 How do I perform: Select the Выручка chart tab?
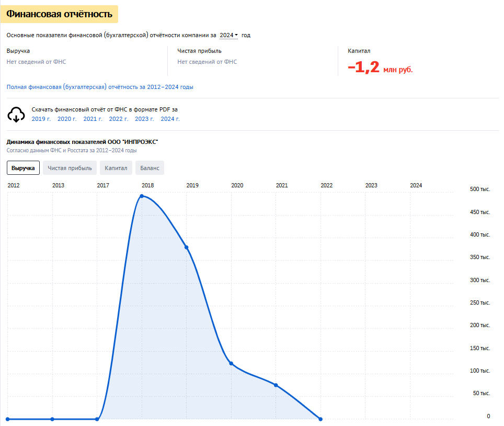pos(23,168)
